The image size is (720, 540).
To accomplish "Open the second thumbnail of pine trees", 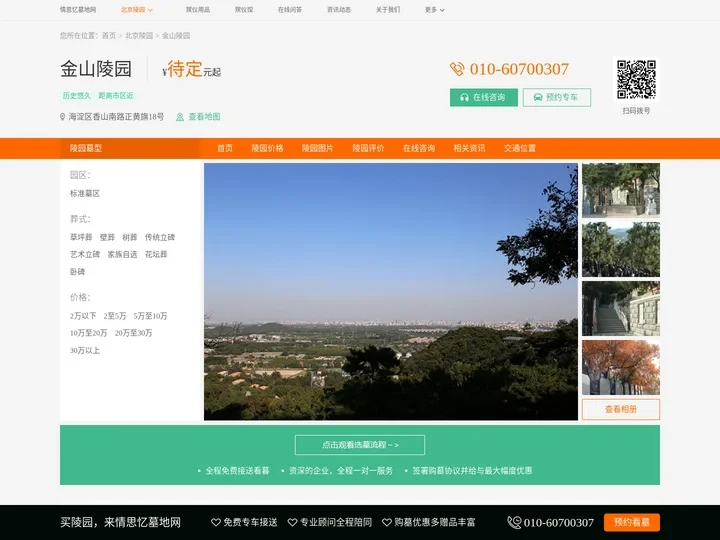I will coord(621,249).
